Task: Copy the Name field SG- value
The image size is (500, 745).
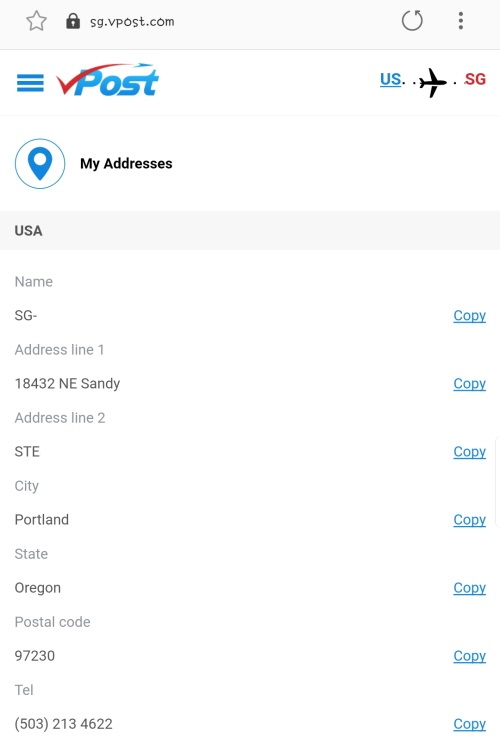Action: [469, 315]
